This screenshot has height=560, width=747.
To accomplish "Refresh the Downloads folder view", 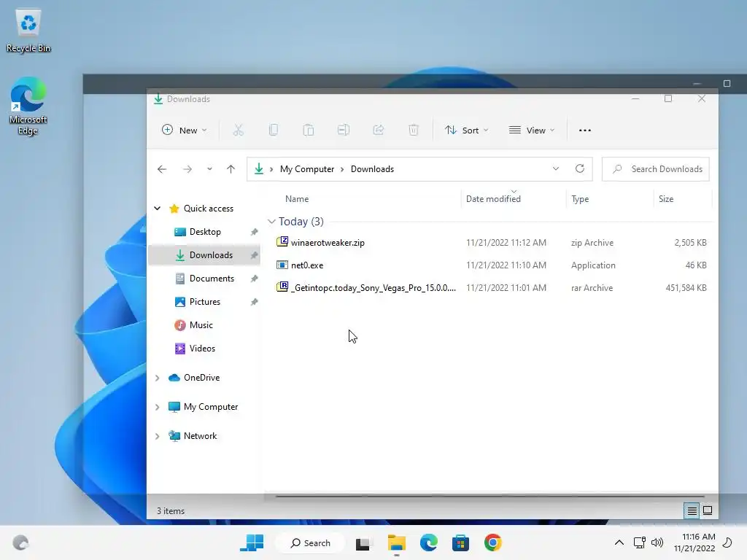I will [580, 168].
